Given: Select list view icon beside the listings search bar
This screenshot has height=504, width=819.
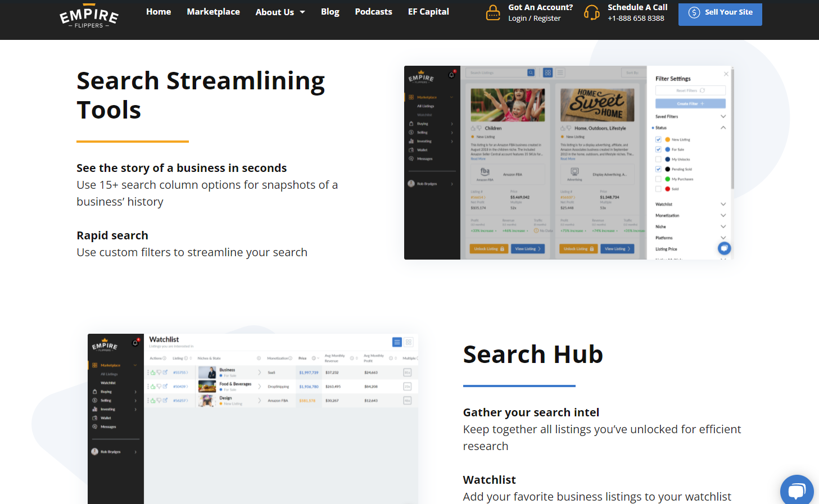Looking at the screenshot, I should 560,72.
